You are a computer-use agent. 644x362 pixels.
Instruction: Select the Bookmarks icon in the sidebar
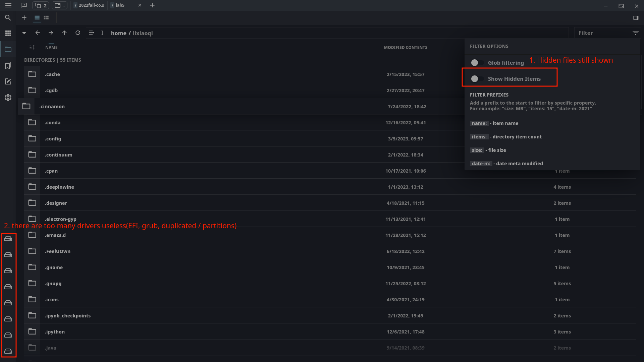coord(8,65)
